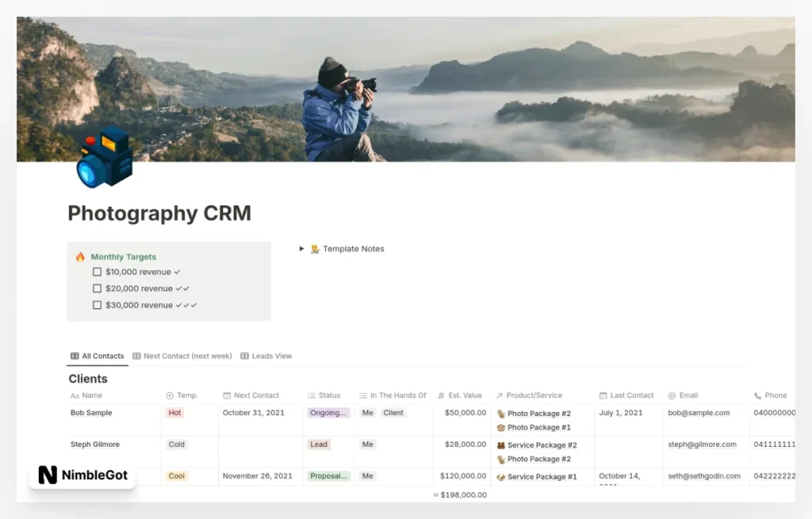Open the Status dropdown for Steph Gilmore
Screen dimensions: 812x519
318,445
